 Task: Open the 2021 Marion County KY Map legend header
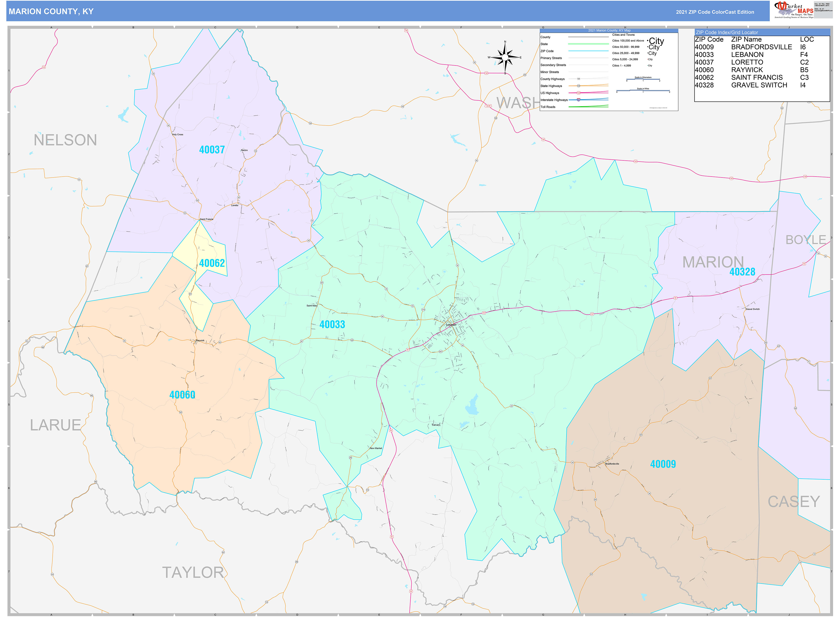click(x=609, y=30)
